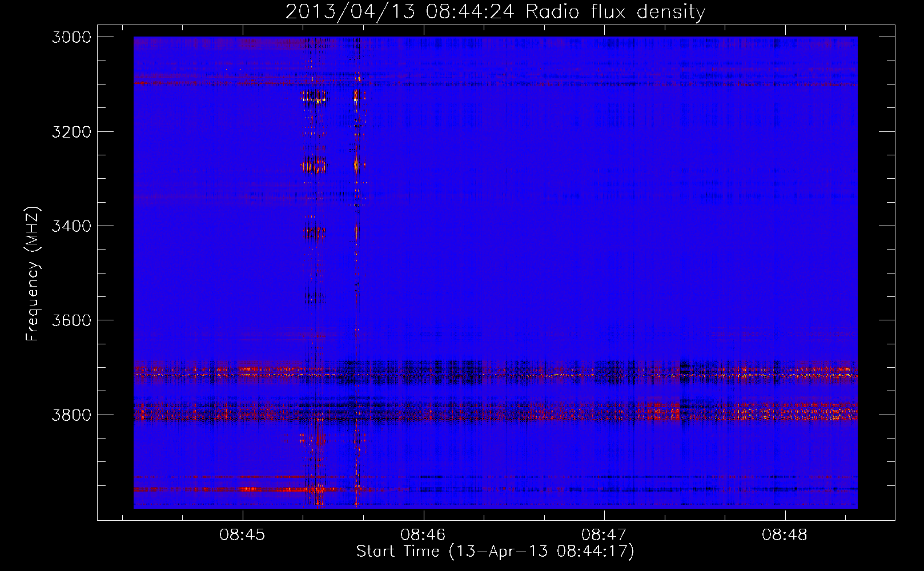Click the 08:47 time tick label

[x=604, y=534]
